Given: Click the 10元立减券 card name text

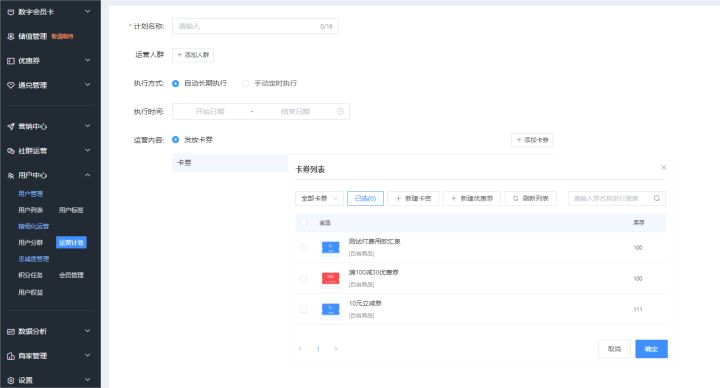Looking at the screenshot, I should point(365,303).
